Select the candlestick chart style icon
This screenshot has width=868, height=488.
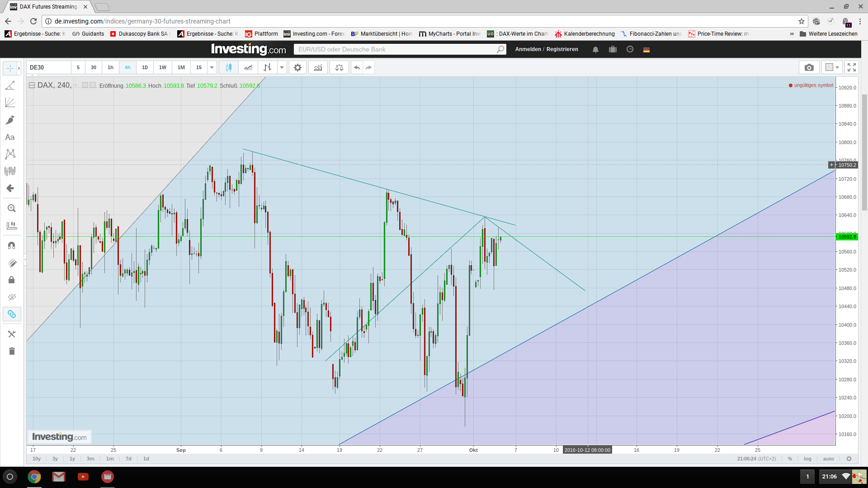tap(229, 68)
